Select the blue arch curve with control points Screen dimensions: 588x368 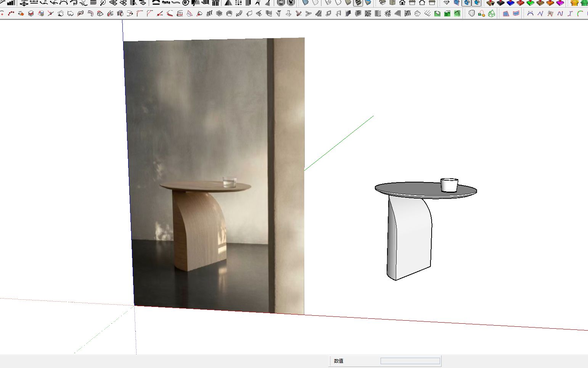[530, 13]
